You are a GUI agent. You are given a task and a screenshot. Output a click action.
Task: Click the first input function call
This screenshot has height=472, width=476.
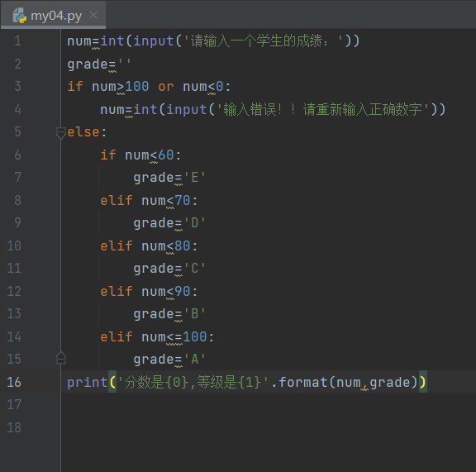point(154,41)
